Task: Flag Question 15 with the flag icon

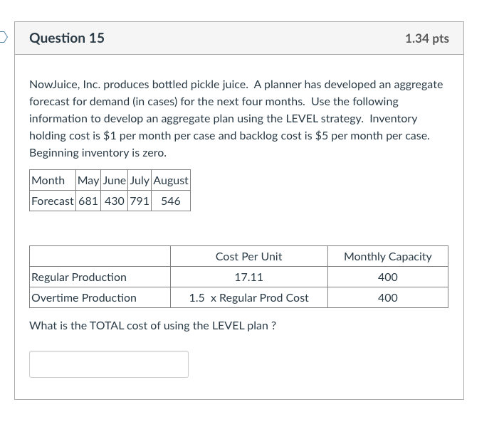Action: click(x=3, y=37)
